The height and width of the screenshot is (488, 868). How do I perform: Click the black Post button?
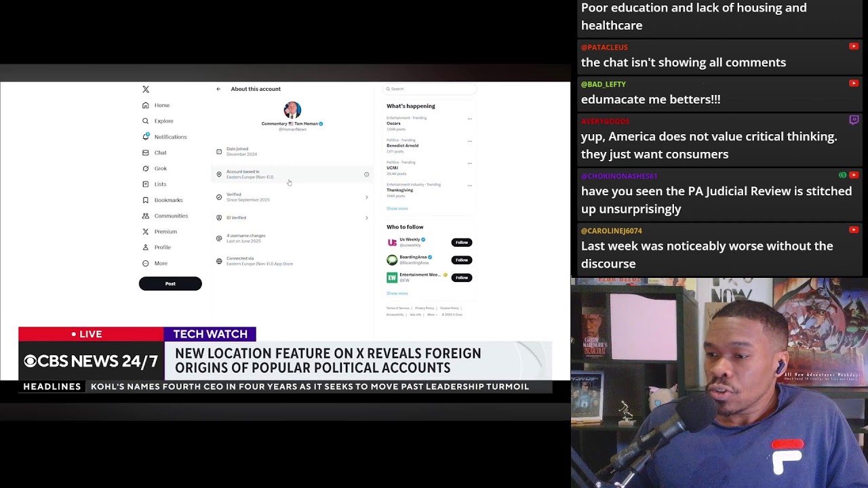pyautogui.click(x=170, y=283)
